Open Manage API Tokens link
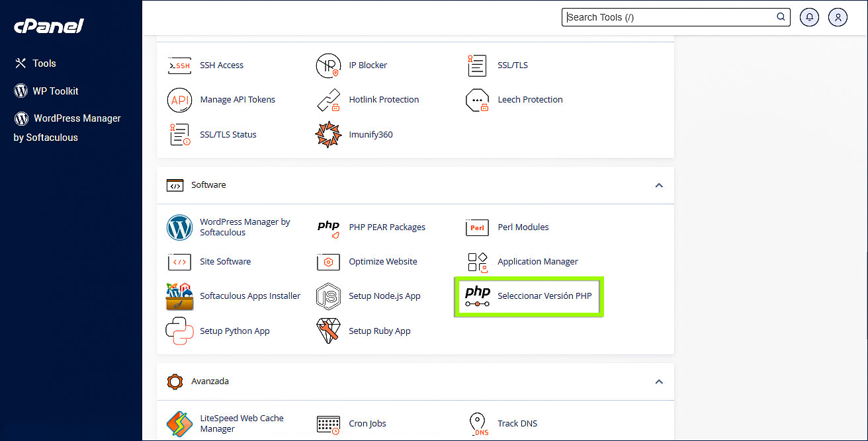868x441 pixels. pos(237,100)
